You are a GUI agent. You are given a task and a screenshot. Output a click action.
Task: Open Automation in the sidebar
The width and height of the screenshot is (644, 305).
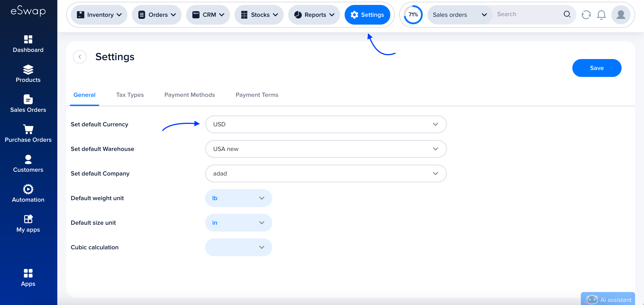[28, 194]
